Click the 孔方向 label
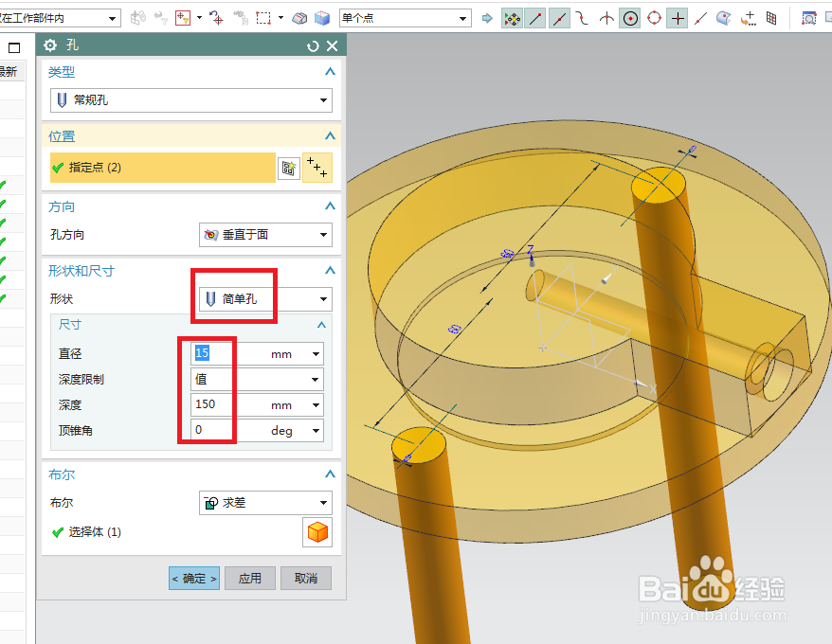This screenshot has width=832, height=644. pyautogui.click(x=67, y=235)
